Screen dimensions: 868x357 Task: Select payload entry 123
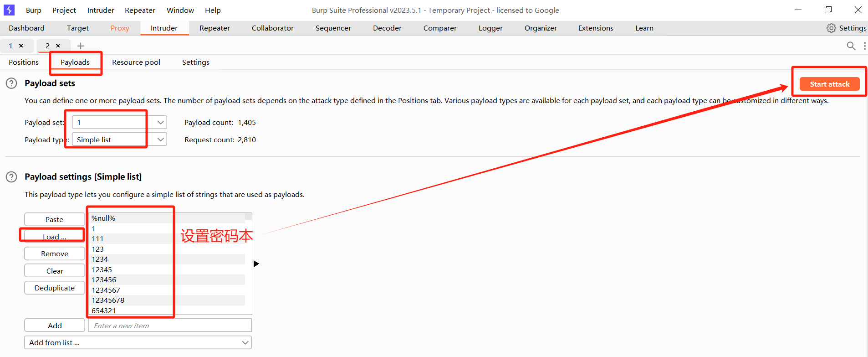point(167,249)
